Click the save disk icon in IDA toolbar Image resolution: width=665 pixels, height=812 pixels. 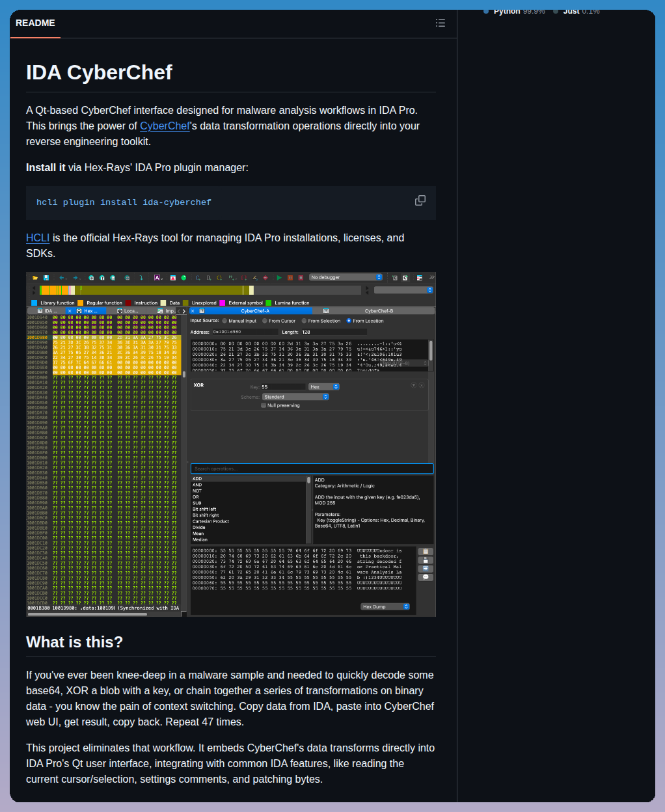click(x=46, y=278)
